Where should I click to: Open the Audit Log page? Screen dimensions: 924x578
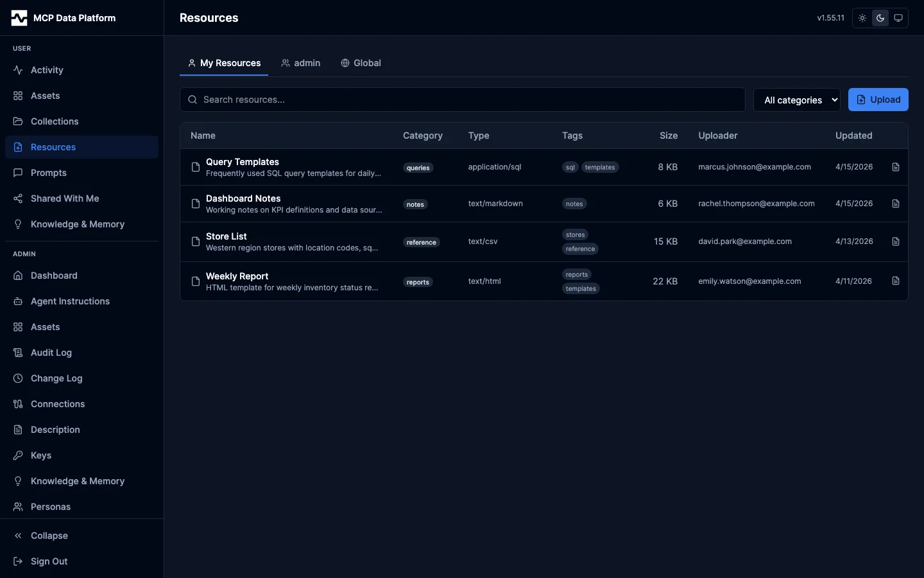point(51,353)
